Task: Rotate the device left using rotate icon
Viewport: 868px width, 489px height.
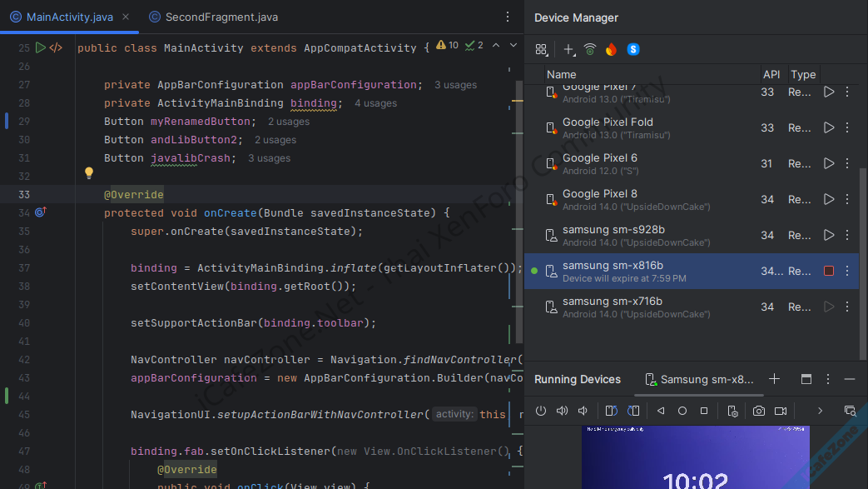Action: tap(611, 411)
